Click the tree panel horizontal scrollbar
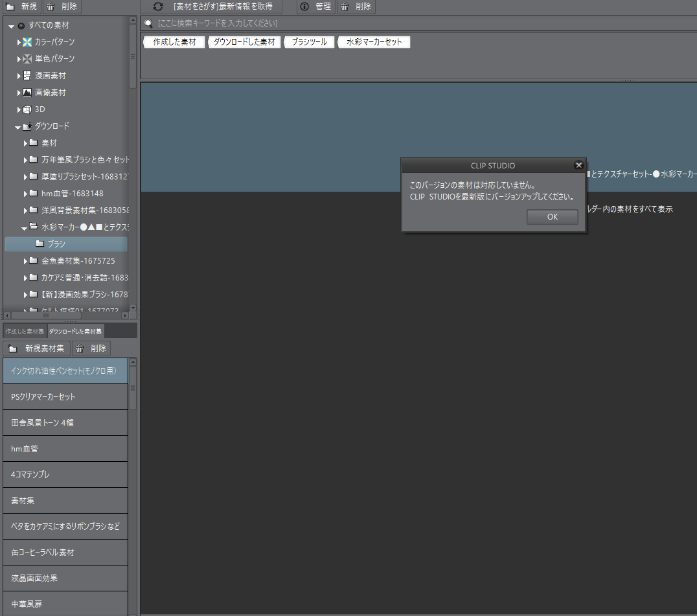The image size is (697, 616). 46,315
